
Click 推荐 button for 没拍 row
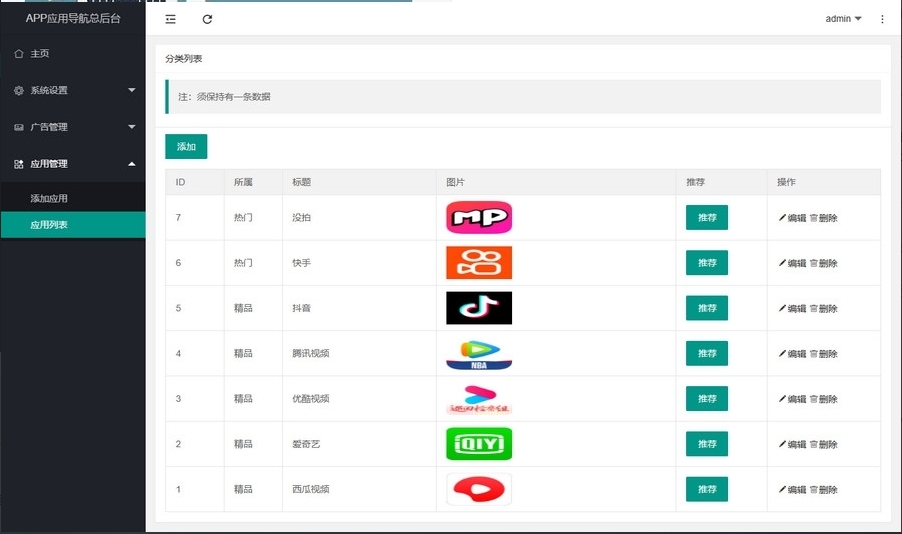pyautogui.click(x=706, y=218)
